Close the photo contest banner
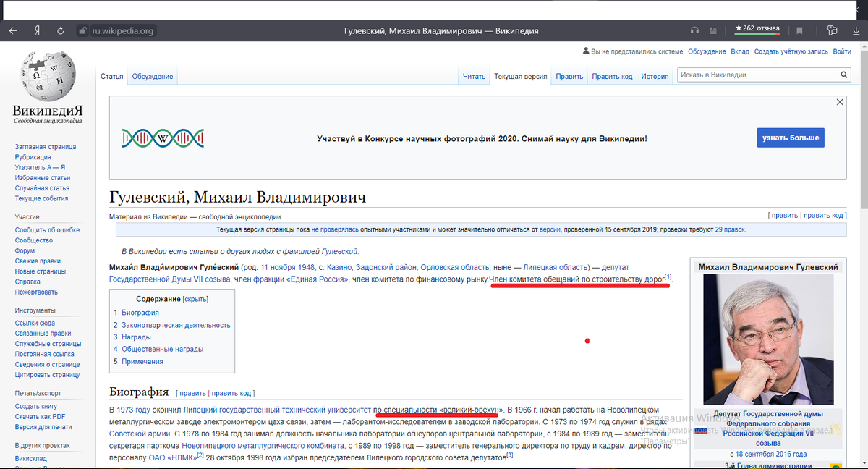 tap(840, 102)
